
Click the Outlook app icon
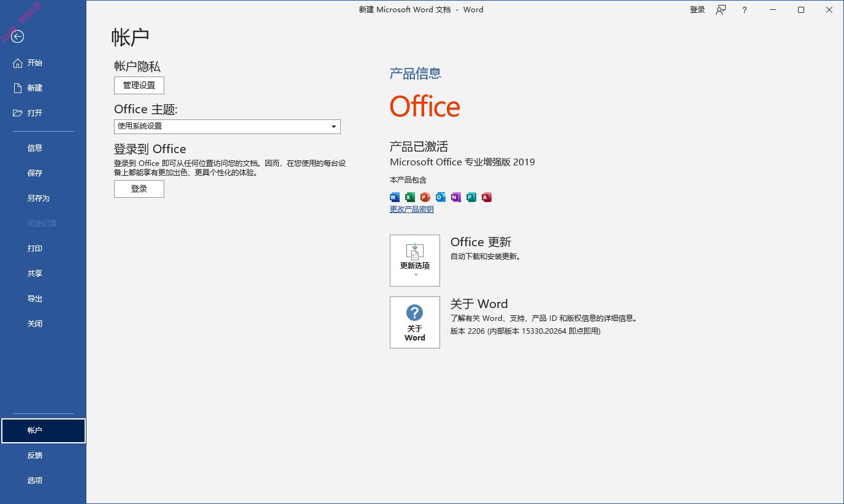pyautogui.click(x=441, y=197)
